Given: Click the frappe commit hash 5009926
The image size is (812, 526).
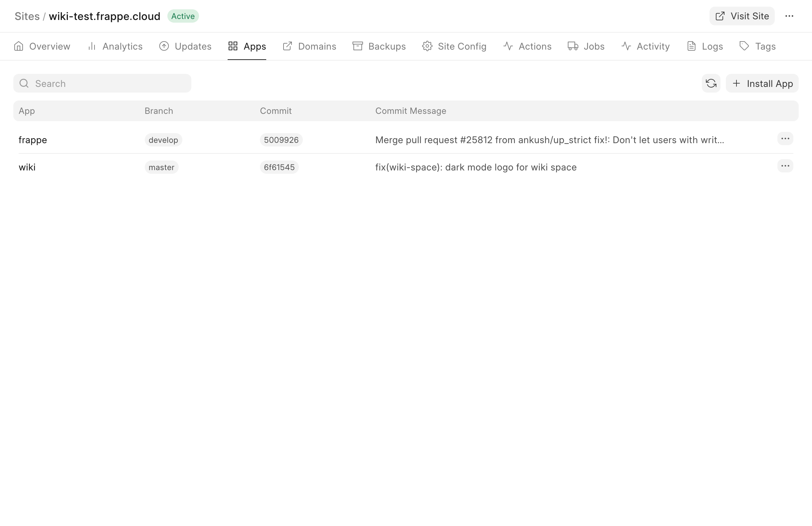Looking at the screenshot, I should (281, 140).
